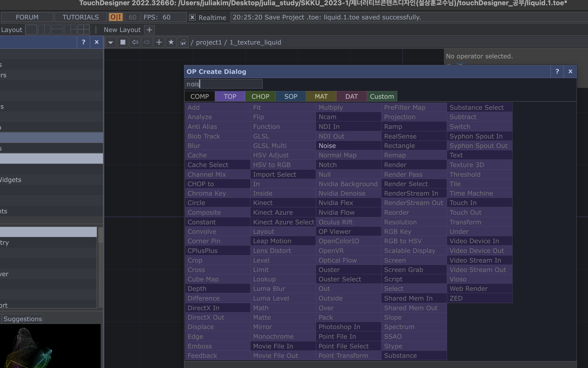Viewport: 588px width, 368px height.
Task: Switch to the CHOP operator tab
Action: click(260, 96)
